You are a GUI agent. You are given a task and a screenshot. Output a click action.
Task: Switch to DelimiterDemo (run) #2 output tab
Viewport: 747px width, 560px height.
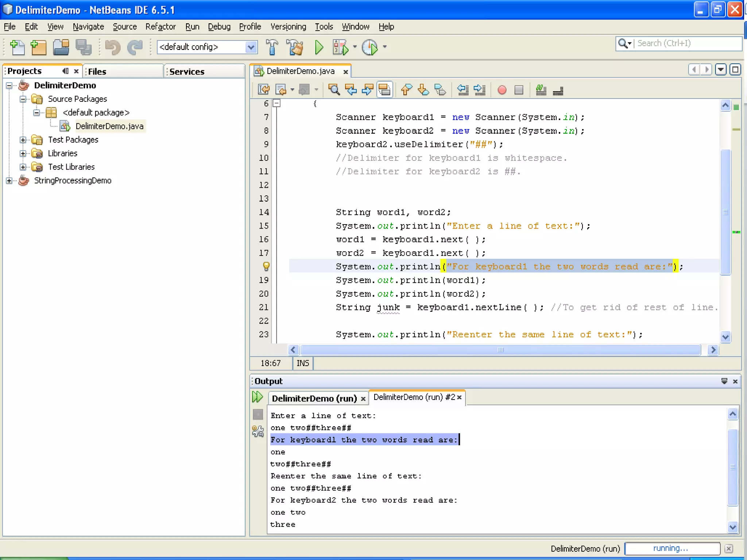pyautogui.click(x=414, y=397)
